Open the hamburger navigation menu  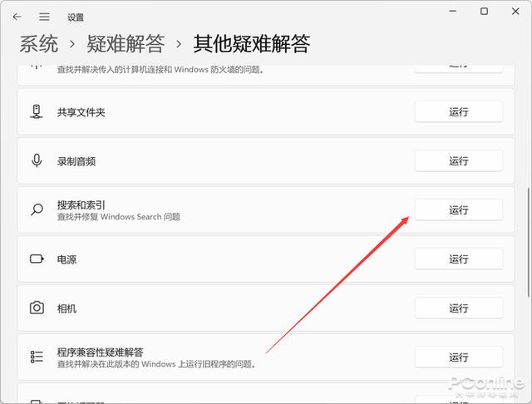[x=44, y=17]
